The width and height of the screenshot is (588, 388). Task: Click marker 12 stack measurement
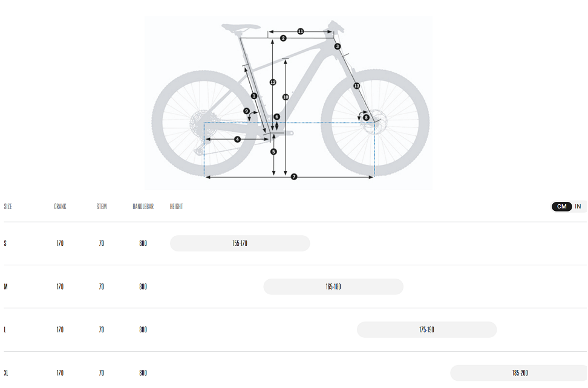273,82
